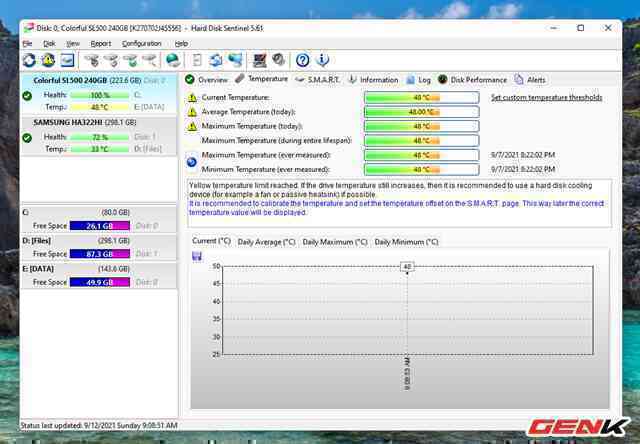
Task: Click the 48 data point label on the chart
Action: [x=407, y=267]
